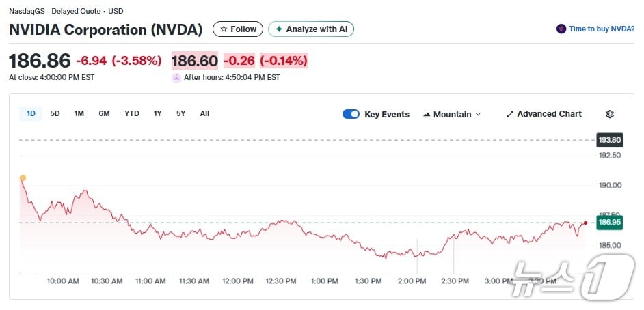Screen dimensions: 644x310
Task: Show the All time range
Action: point(204,113)
